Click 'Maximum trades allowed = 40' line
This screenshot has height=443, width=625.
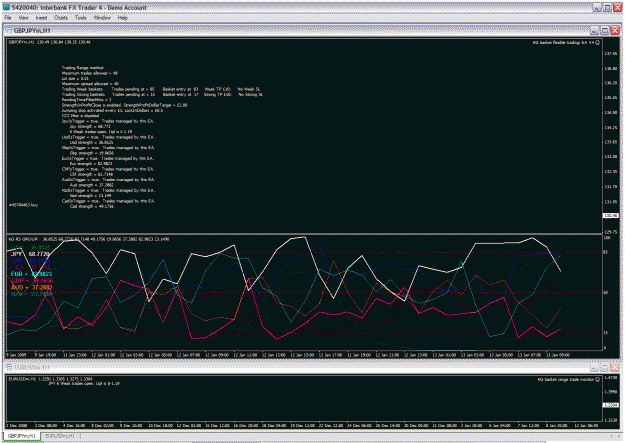[90, 73]
